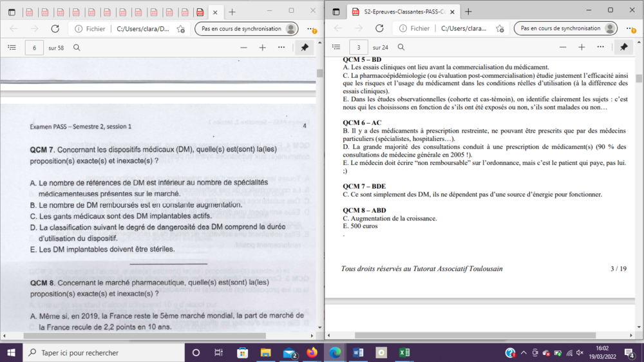Open table of contents in left PDF viewer
The image size is (644, 362).
12,48
